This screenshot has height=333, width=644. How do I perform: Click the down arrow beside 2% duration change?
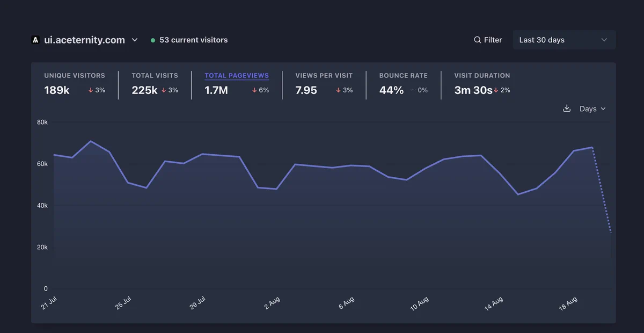[x=496, y=90]
